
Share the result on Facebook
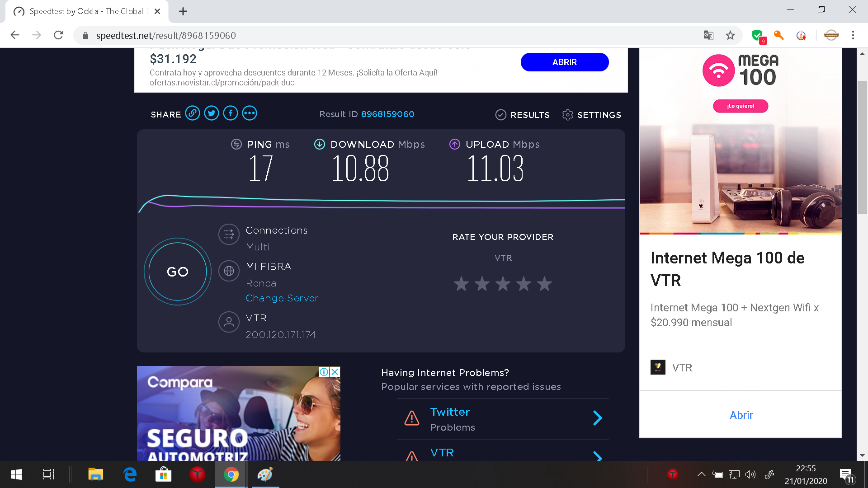click(231, 113)
